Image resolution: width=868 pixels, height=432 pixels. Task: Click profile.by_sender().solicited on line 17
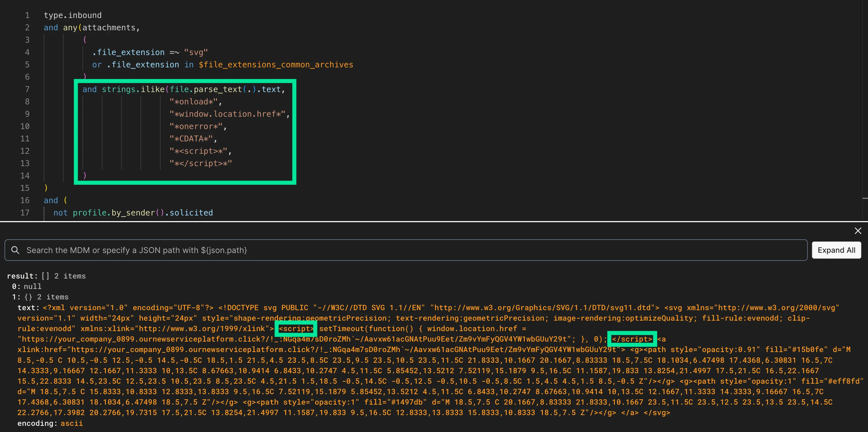tap(143, 213)
